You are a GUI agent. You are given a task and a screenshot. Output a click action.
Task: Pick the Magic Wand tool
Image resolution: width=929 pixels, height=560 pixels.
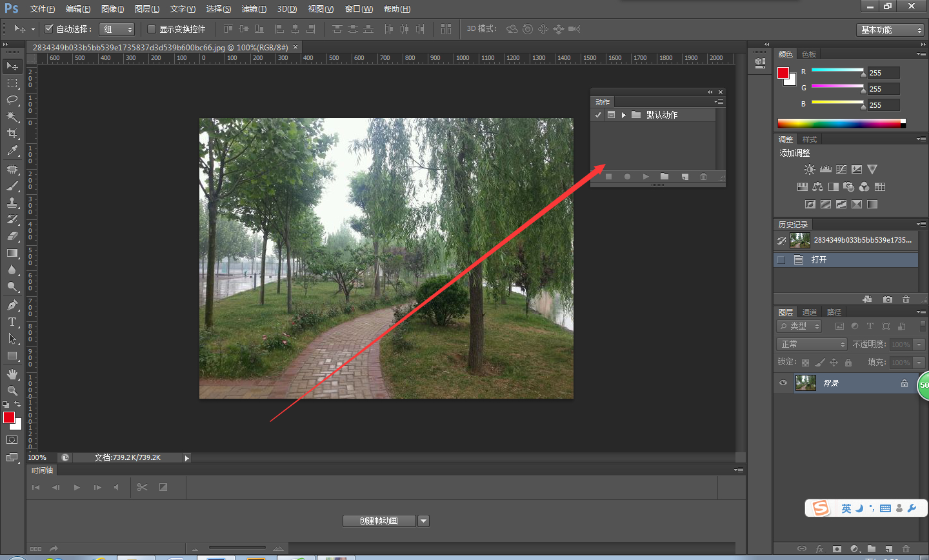click(x=12, y=117)
